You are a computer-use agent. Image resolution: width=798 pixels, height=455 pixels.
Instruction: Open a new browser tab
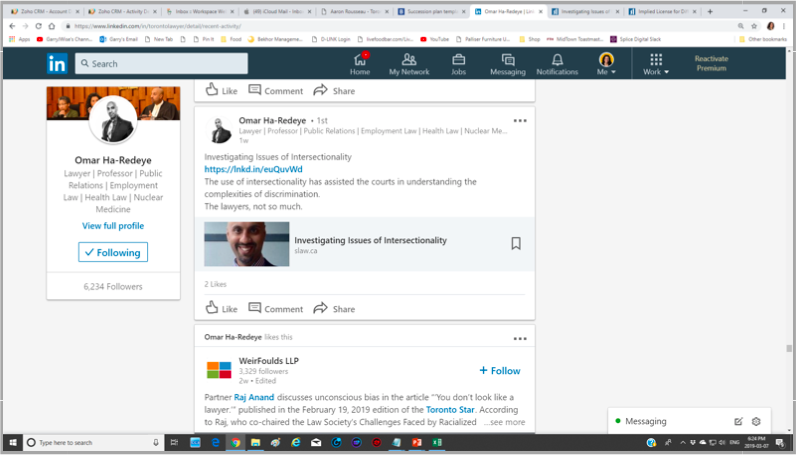click(709, 11)
